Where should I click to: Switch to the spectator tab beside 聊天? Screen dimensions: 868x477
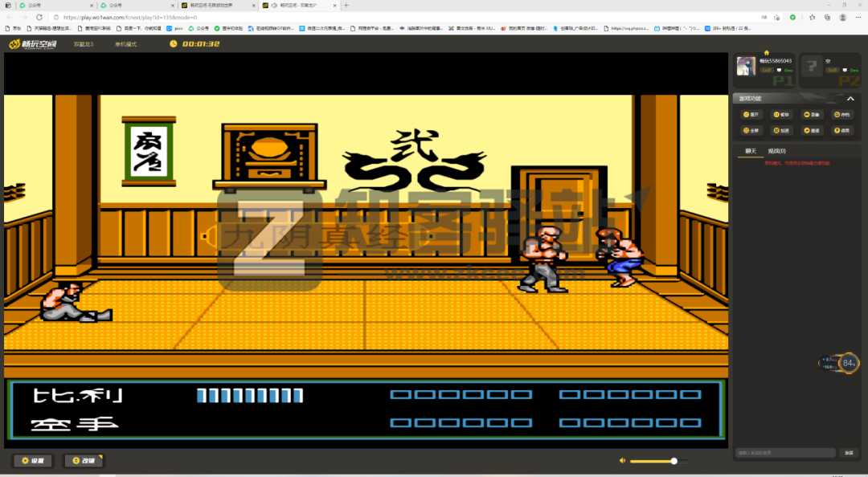pos(777,151)
